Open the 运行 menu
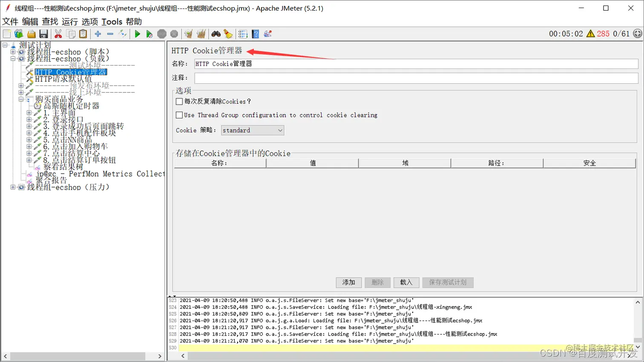 point(70,22)
